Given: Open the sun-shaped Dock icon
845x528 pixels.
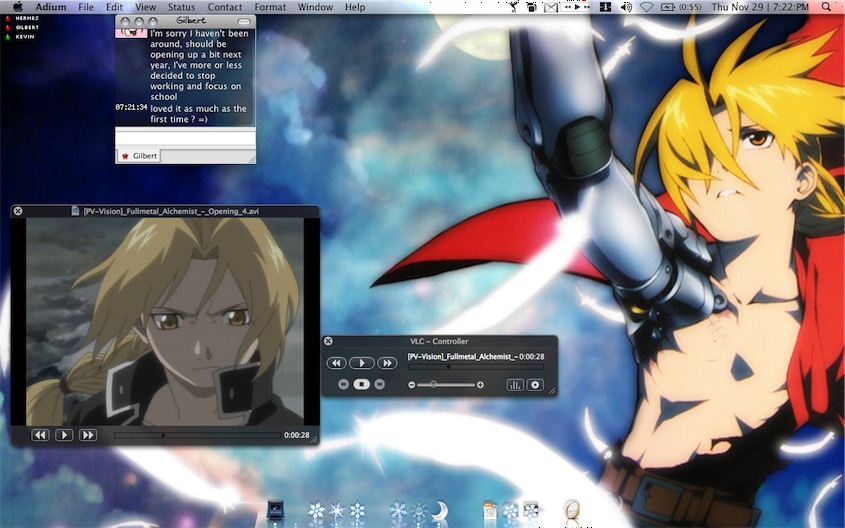Looking at the screenshot, I should [419, 511].
